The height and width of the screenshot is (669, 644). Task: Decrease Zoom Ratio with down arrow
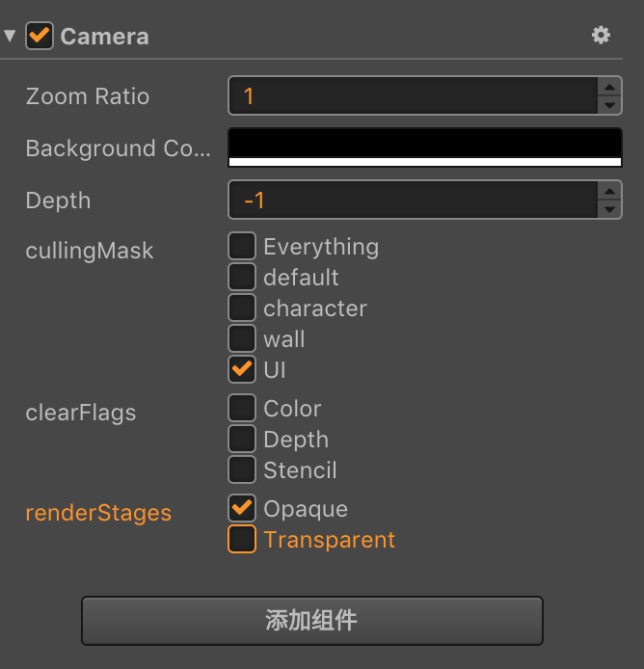609,106
